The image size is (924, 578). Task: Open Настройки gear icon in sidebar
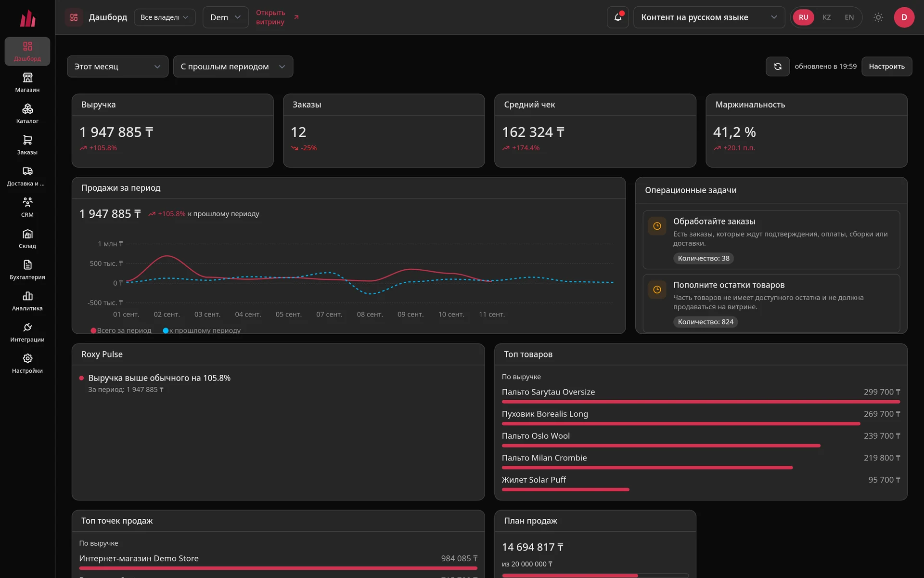click(27, 358)
